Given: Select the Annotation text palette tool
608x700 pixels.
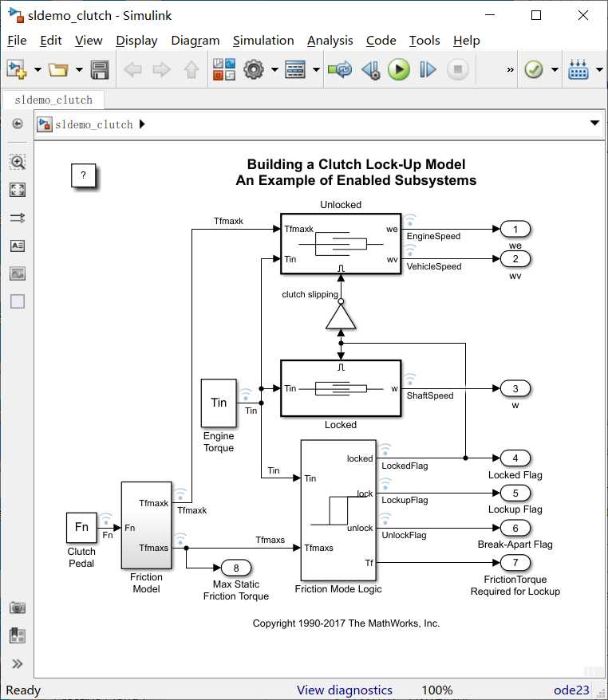Looking at the screenshot, I should coord(18,246).
